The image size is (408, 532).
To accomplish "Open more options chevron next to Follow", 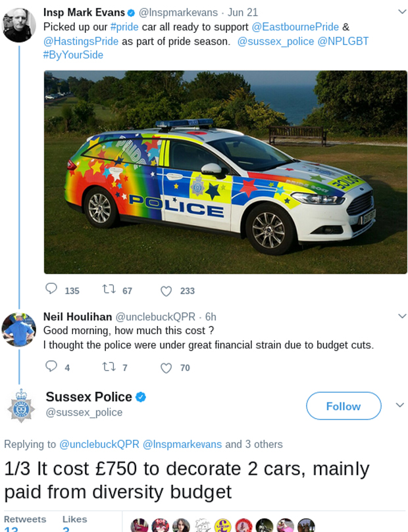I will point(399,405).
